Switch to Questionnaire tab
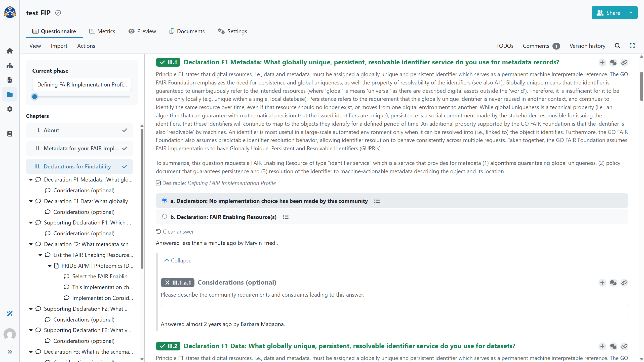 click(54, 31)
